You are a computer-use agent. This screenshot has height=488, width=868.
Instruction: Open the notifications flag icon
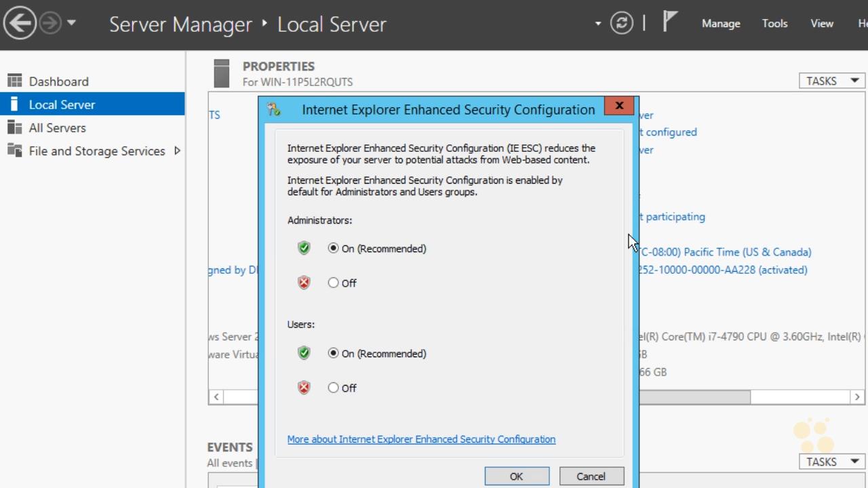click(669, 22)
